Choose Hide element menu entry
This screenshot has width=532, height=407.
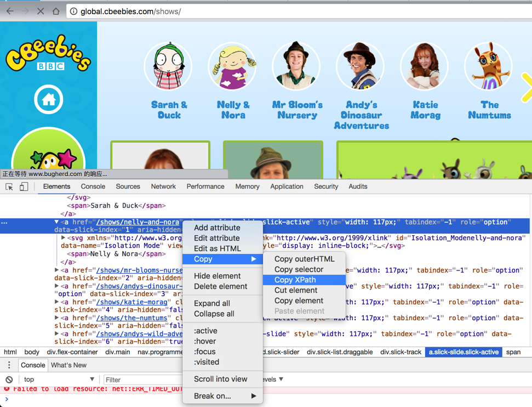tap(222, 276)
